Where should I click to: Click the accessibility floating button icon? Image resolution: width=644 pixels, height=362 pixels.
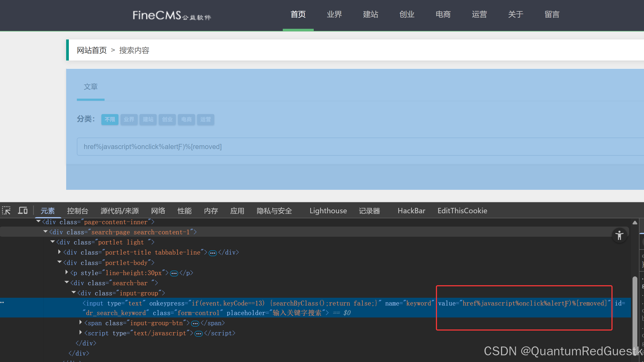(619, 236)
